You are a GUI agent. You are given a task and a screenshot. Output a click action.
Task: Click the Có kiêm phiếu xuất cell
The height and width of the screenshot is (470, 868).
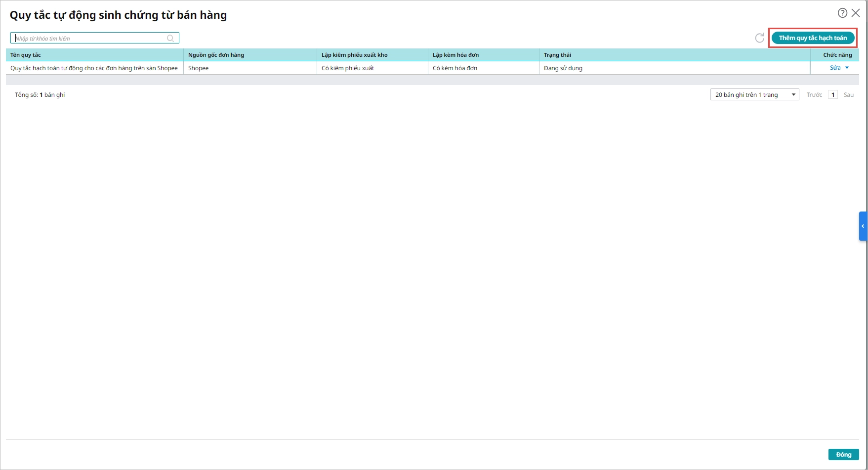tap(372, 68)
